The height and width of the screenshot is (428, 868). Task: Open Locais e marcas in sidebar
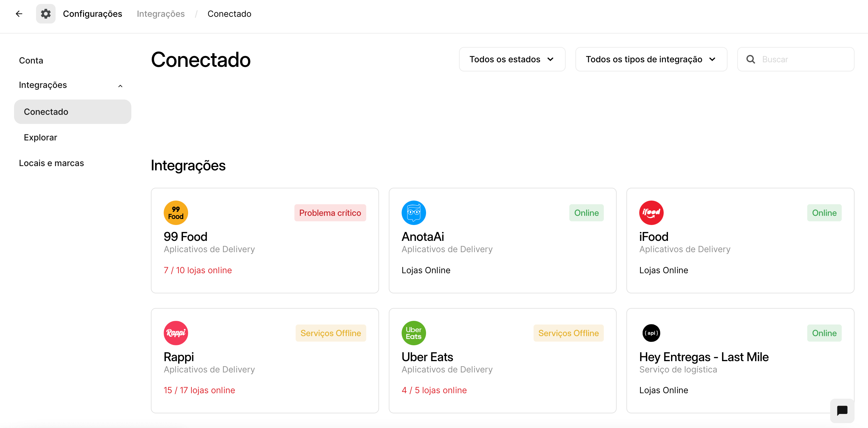tap(51, 163)
